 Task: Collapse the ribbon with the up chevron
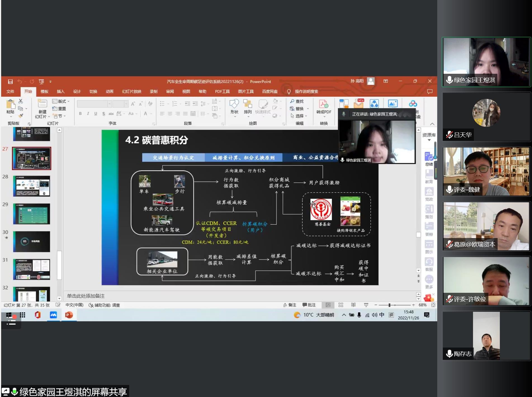pyautogui.click(x=432, y=124)
